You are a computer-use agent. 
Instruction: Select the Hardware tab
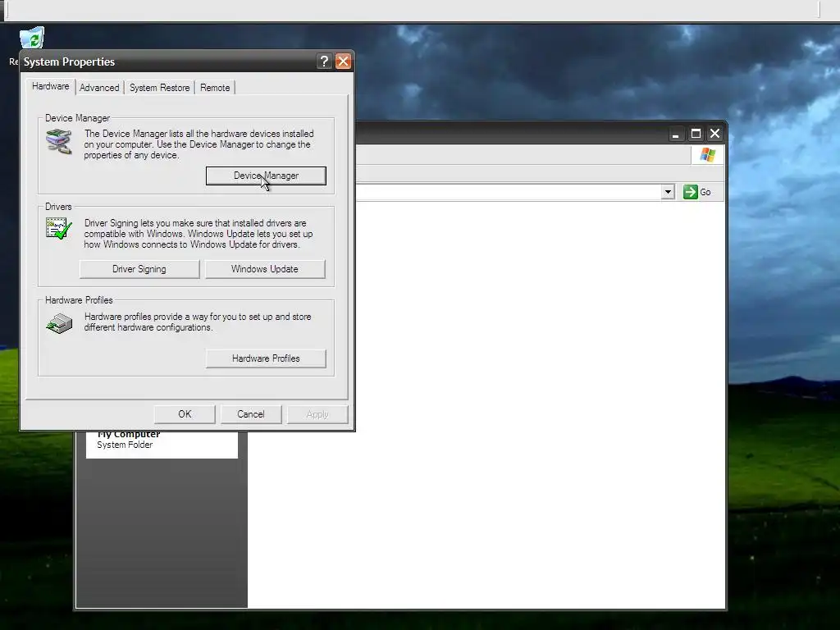click(x=50, y=86)
